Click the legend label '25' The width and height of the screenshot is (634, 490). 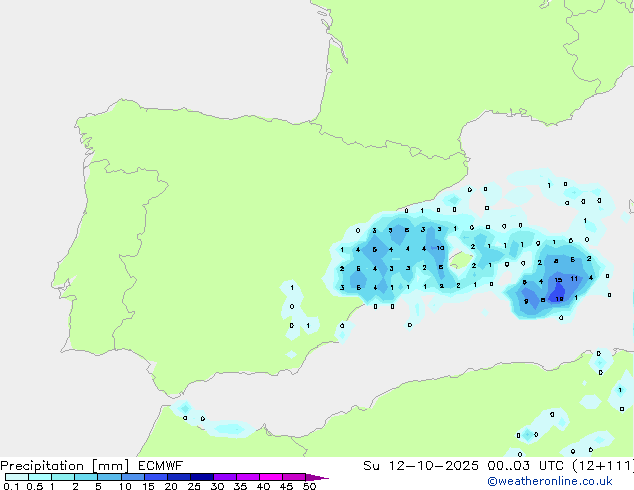point(194,486)
